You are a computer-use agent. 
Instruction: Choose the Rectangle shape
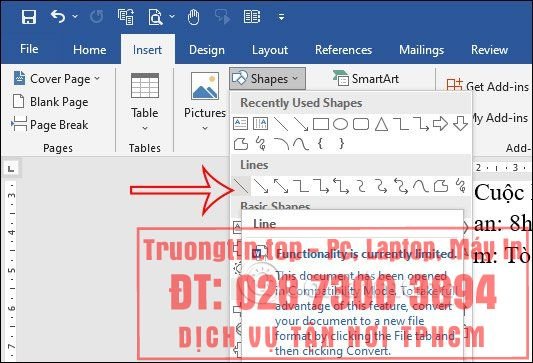coord(321,124)
